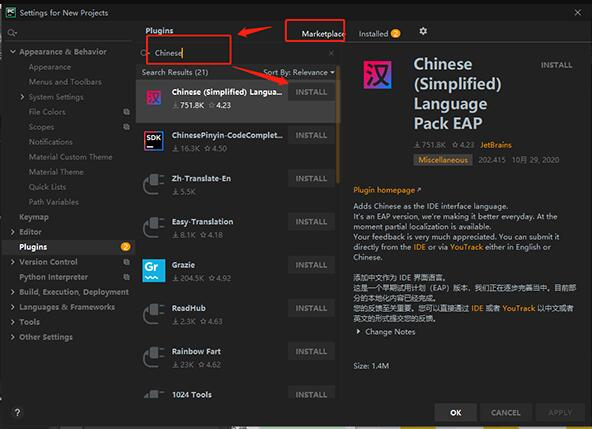The image size is (592, 429).
Task: Select Menus and Toolbars settings
Action: 65,82
